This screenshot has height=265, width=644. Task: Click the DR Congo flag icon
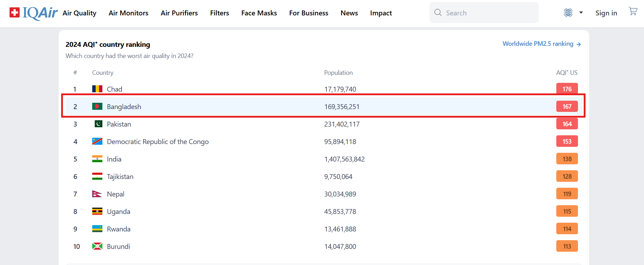[97, 141]
